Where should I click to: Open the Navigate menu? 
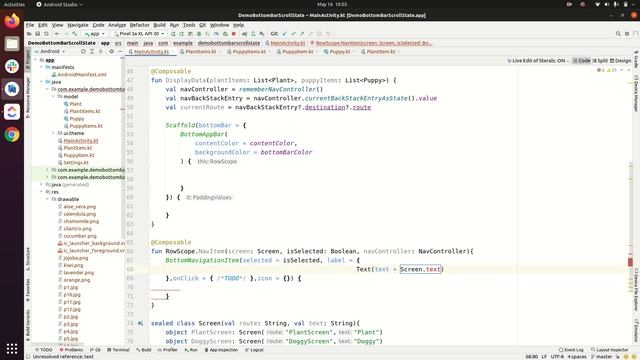[x=78, y=25]
